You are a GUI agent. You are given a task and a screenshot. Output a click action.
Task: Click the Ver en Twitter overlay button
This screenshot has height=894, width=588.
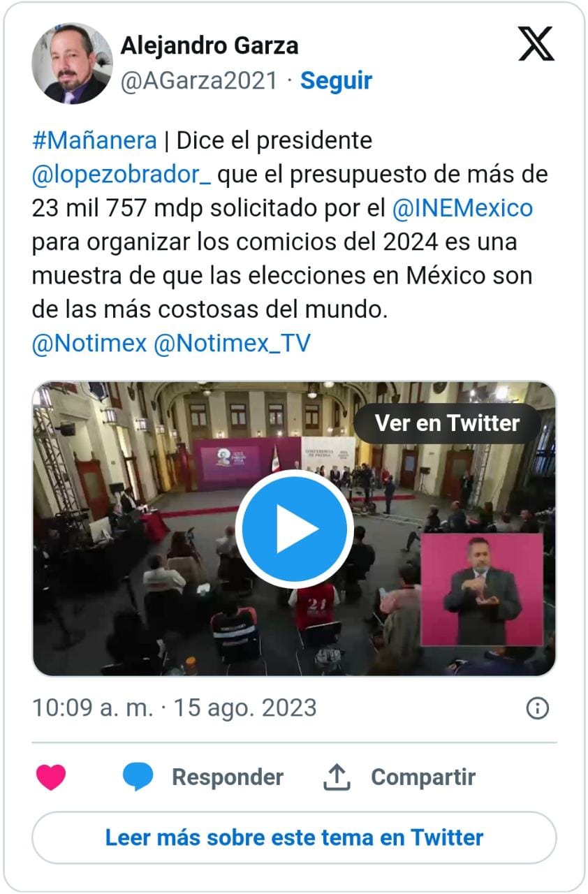pyautogui.click(x=447, y=423)
